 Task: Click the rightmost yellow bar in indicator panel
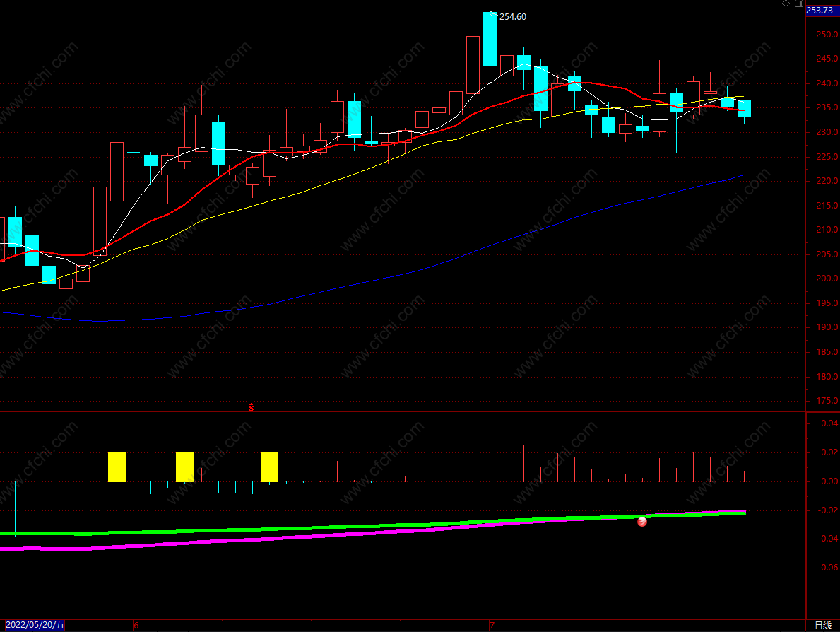click(x=269, y=467)
